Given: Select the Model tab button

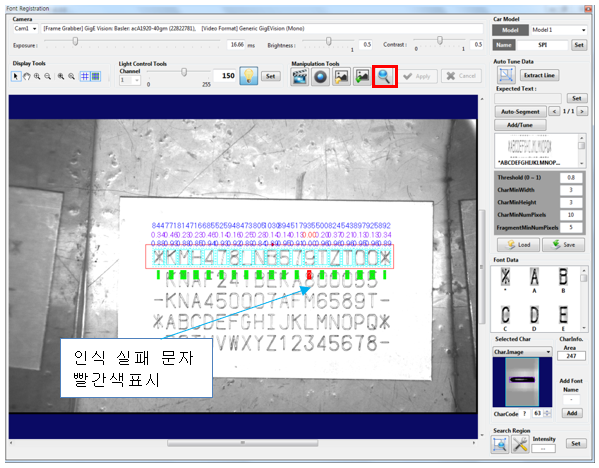Looking at the screenshot, I should (510, 30).
